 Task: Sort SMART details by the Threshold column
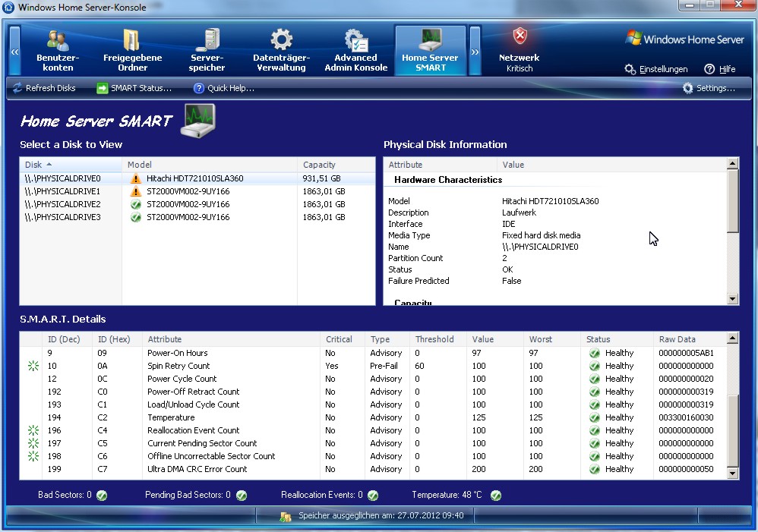pyautogui.click(x=438, y=339)
